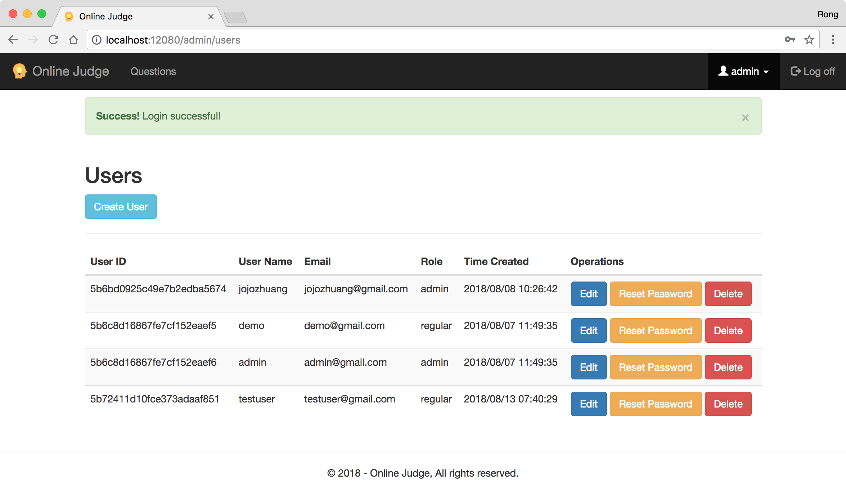Image resolution: width=846 pixels, height=504 pixels.
Task: Click user name demo in table
Action: coord(251,325)
